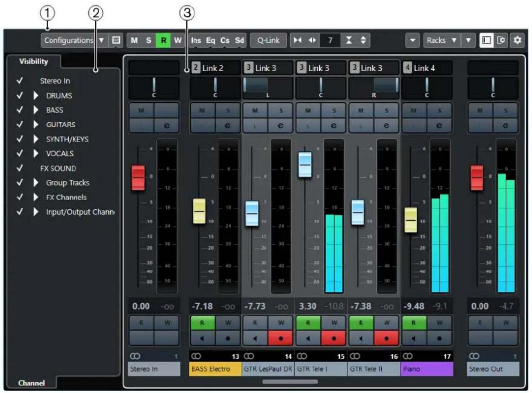Image resolution: width=532 pixels, height=393 pixels.
Task: Disable Read automation on BASS Electro
Action: point(202,323)
